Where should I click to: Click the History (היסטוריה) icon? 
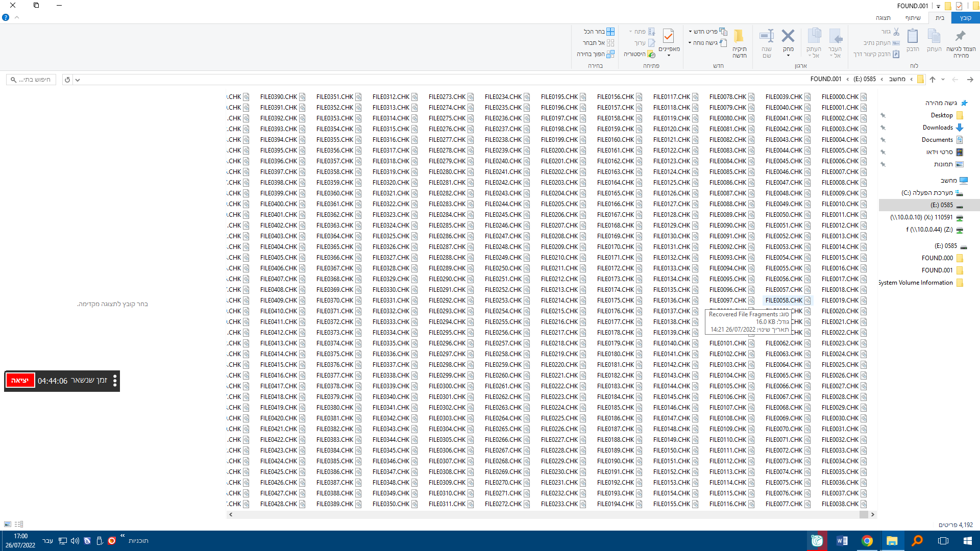651,54
